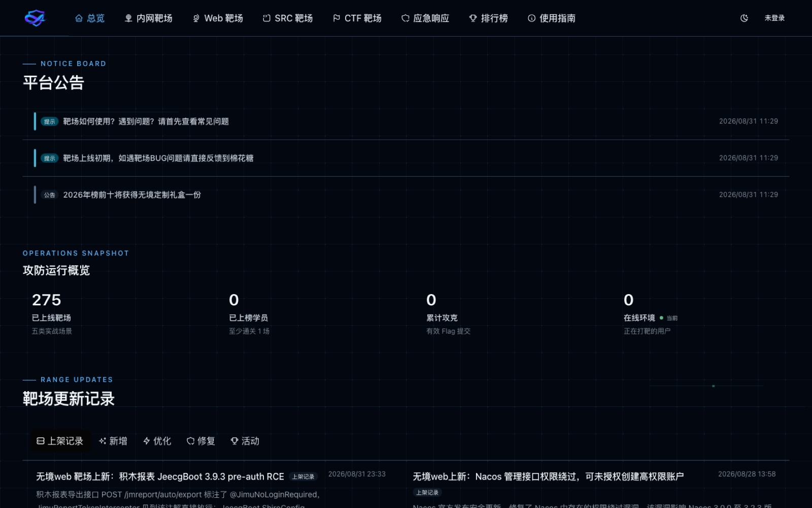Click the timestamp 2026/08/31 23:33
Screen dimensions: 812x508
[x=357, y=474]
